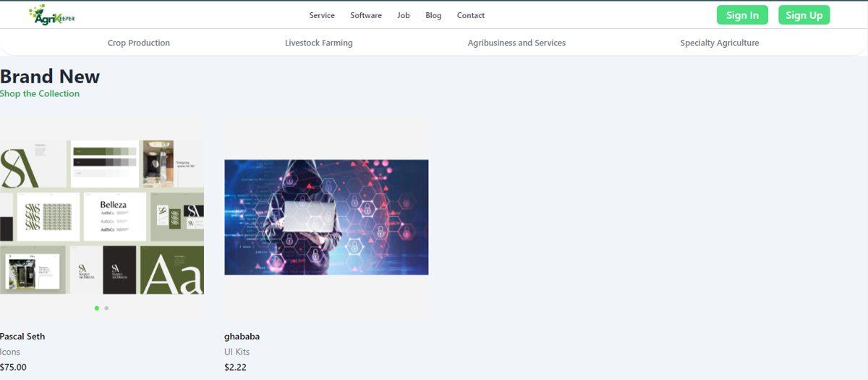Screen dimensions: 868x380
Task: Select the second gray carousel dot
Action: click(106, 308)
